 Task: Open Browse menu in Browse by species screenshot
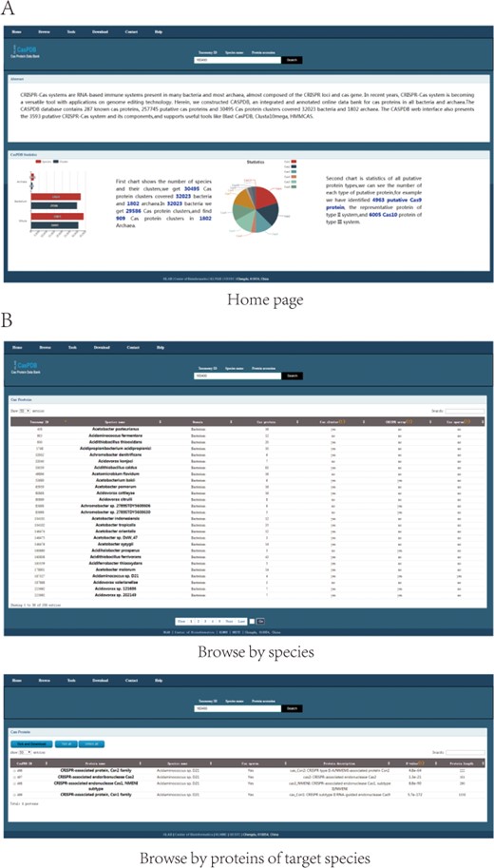[x=44, y=348]
